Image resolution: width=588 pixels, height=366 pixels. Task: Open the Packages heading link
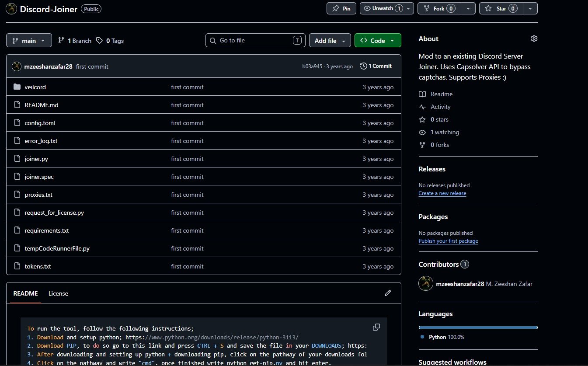[433, 216]
